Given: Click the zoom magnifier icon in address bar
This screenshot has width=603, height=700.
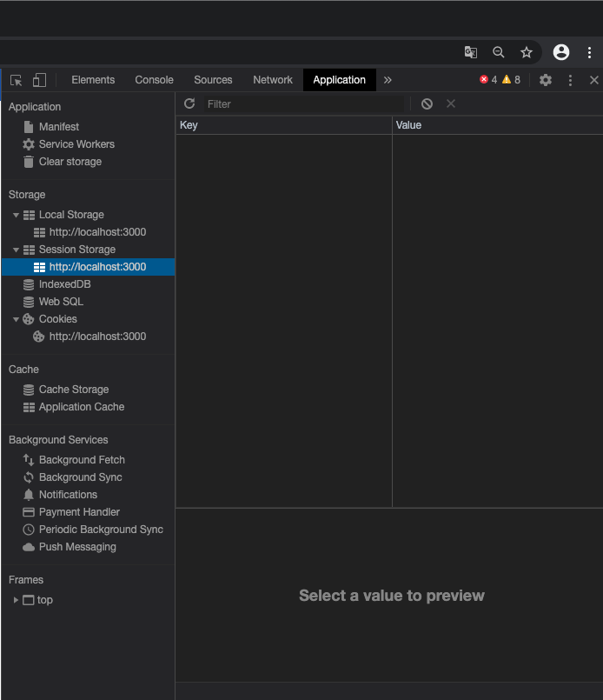Looking at the screenshot, I should pyautogui.click(x=498, y=52).
